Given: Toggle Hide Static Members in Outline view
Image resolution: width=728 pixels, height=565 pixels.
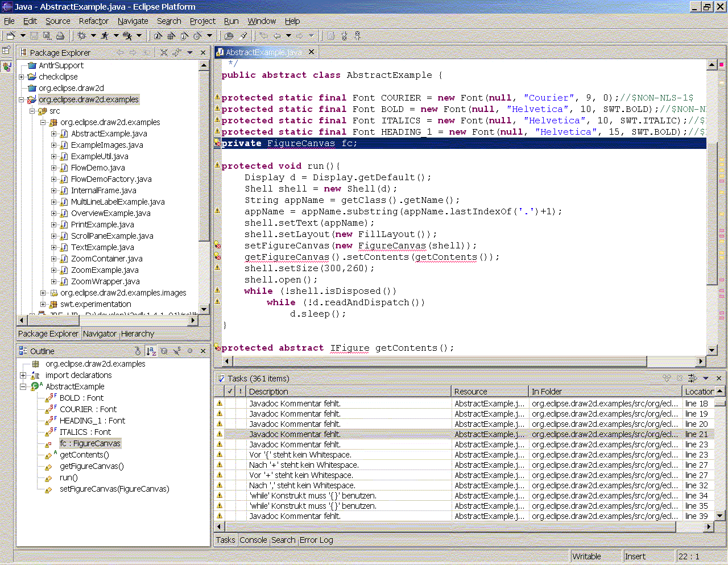Looking at the screenshot, I should pyautogui.click(x=177, y=351).
